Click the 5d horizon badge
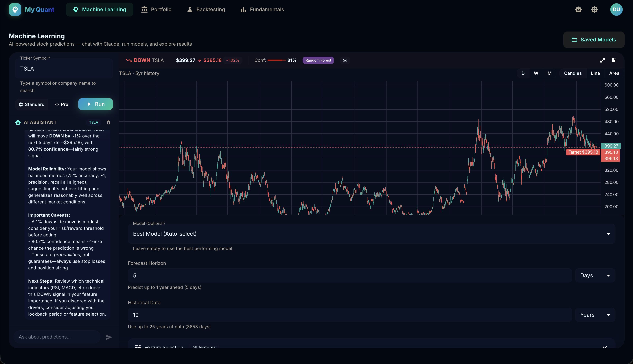The width and height of the screenshot is (633, 364). pyautogui.click(x=345, y=60)
